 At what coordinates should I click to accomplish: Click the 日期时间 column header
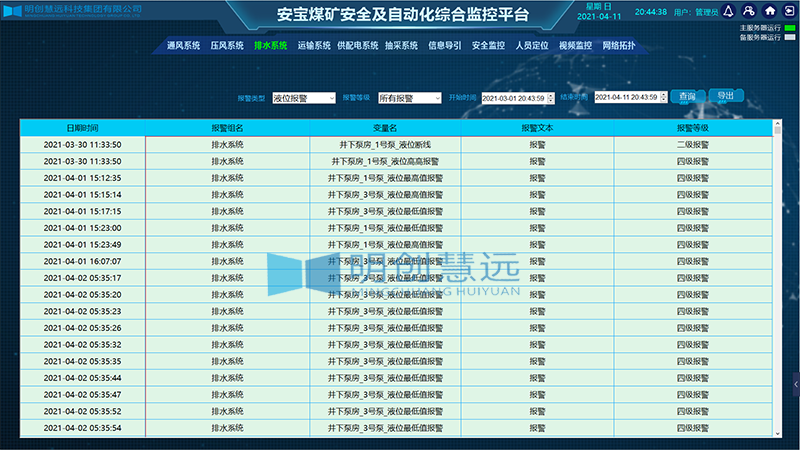tap(82, 128)
